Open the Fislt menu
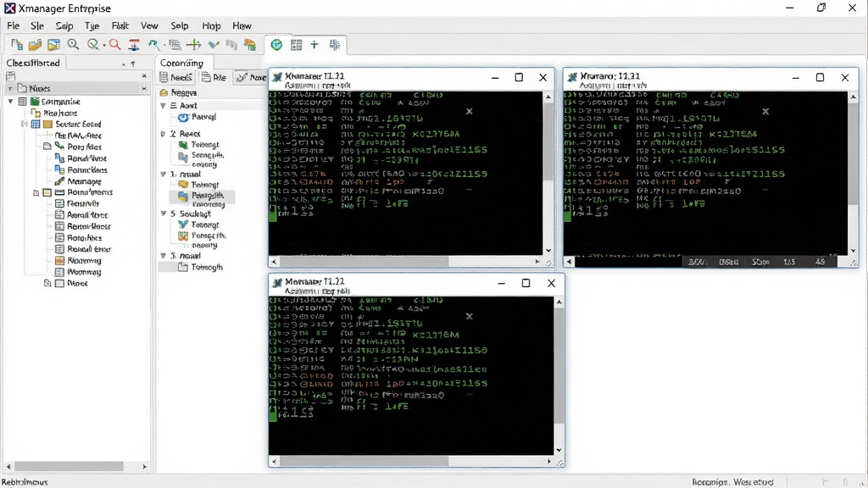 pos(120,25)
